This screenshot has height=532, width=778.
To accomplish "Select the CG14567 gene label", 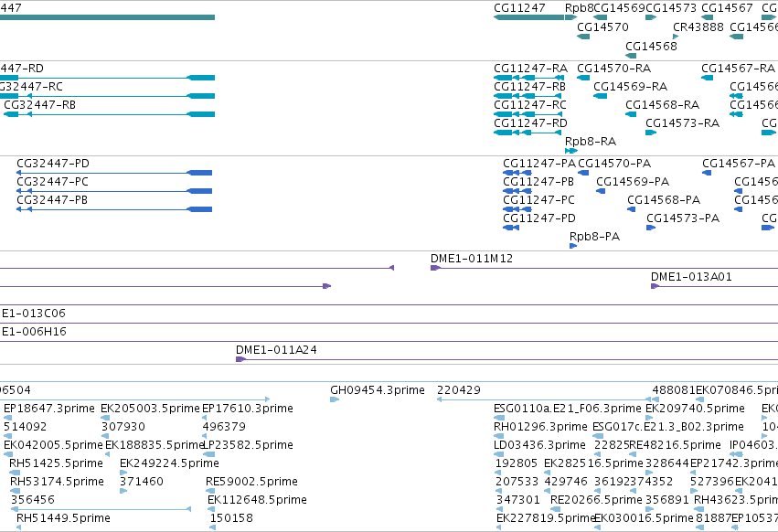I will [x=727, y=8].
